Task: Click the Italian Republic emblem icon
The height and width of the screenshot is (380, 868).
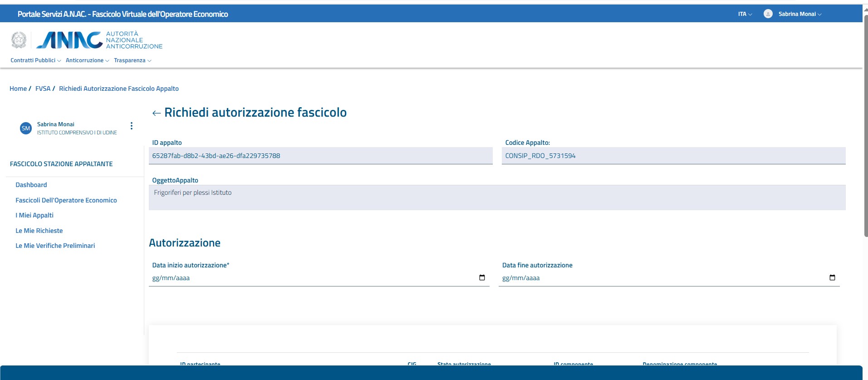Action: point(19,40)
